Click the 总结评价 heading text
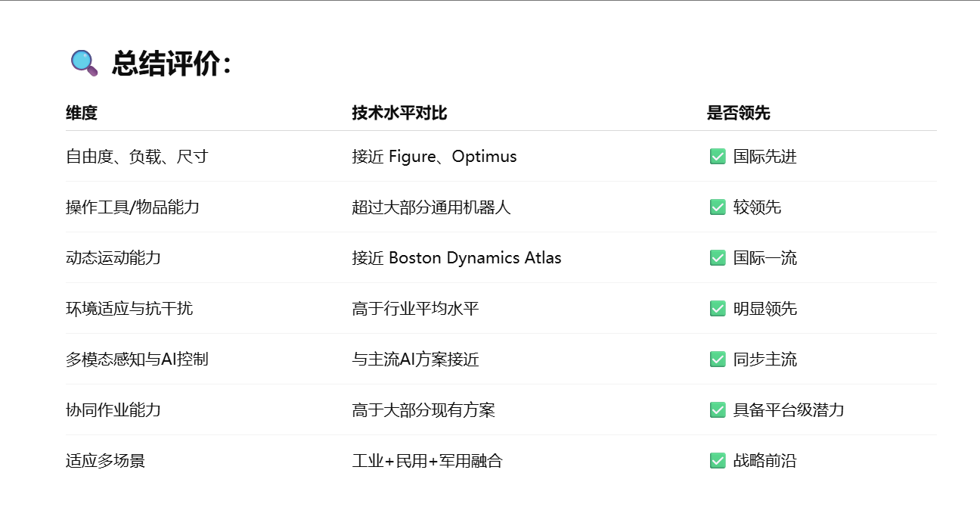This screenshot has width=980, height=526. pyautogui.click(x=171, y=64)
